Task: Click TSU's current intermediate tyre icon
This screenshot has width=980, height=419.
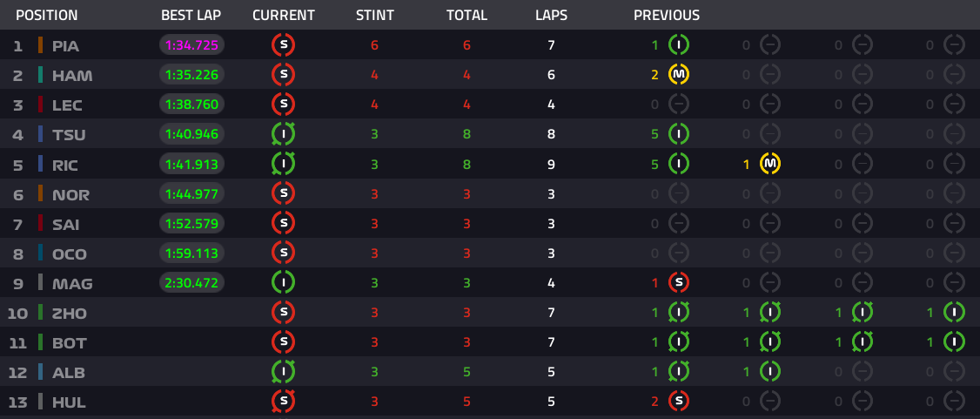Action: (283, 134)
